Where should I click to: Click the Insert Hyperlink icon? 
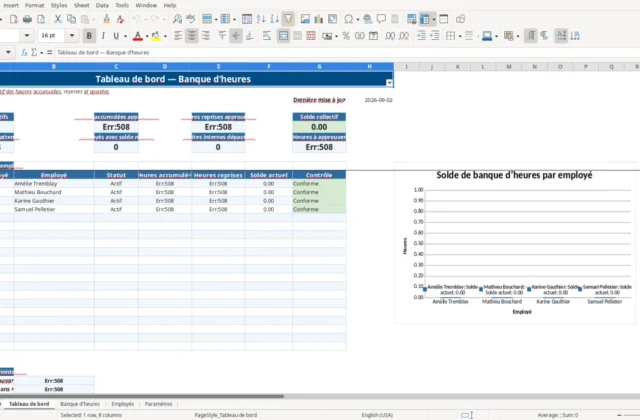click(x=367, y=19)
